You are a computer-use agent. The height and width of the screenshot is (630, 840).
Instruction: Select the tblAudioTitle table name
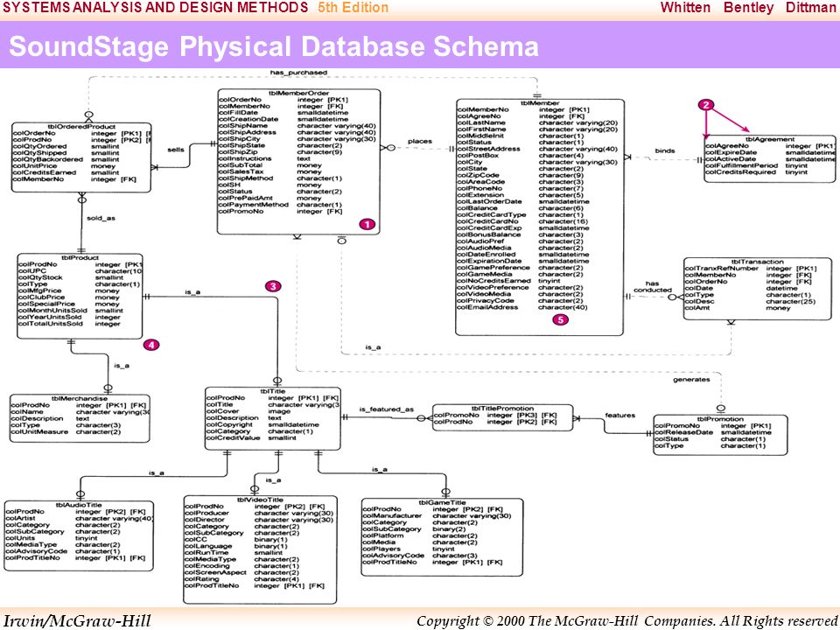[x=78, y=505]
